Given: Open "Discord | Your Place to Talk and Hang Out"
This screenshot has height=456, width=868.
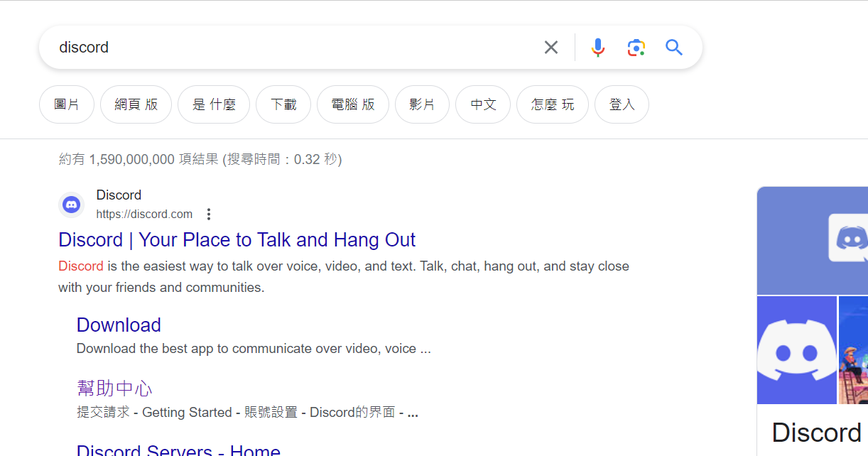Looking at the screenshot, I should click(237, 240).
